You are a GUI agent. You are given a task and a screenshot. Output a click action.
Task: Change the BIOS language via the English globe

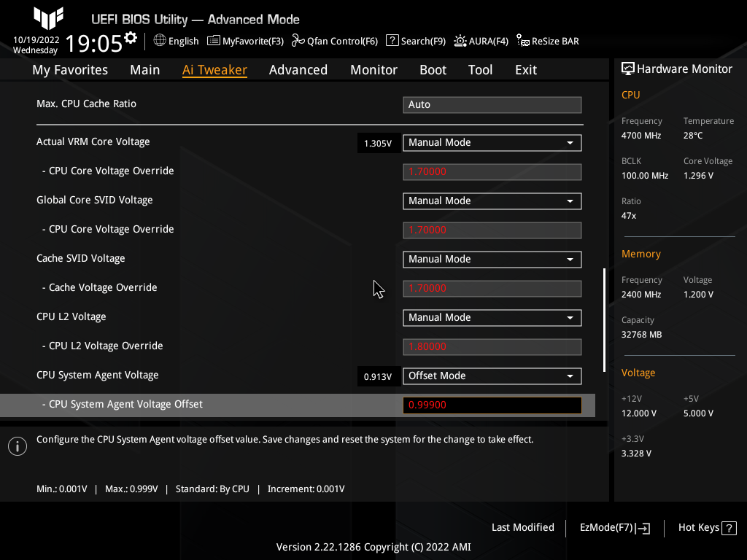(175, 41)
